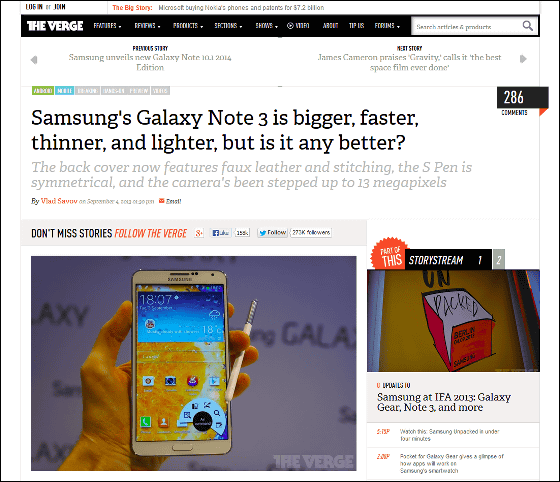Click The Verge logo
The image size is (560, 482).
[x=55, y=26]
